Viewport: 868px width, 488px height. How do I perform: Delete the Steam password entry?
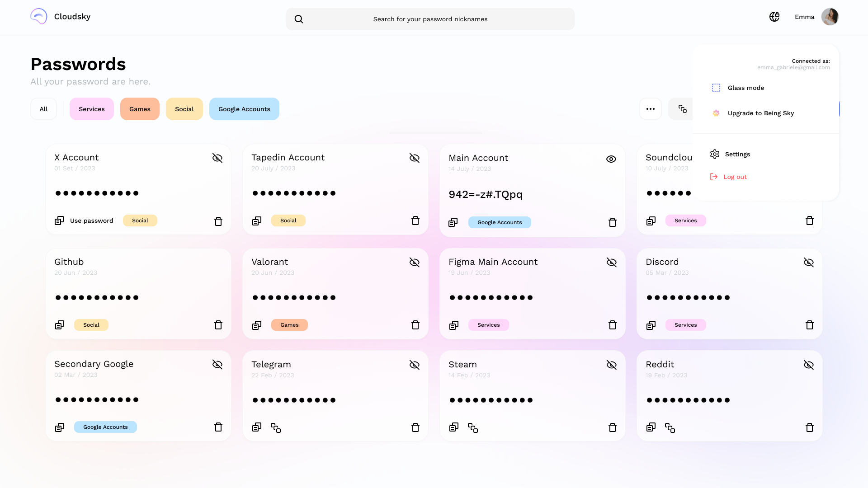click(613, 427)
